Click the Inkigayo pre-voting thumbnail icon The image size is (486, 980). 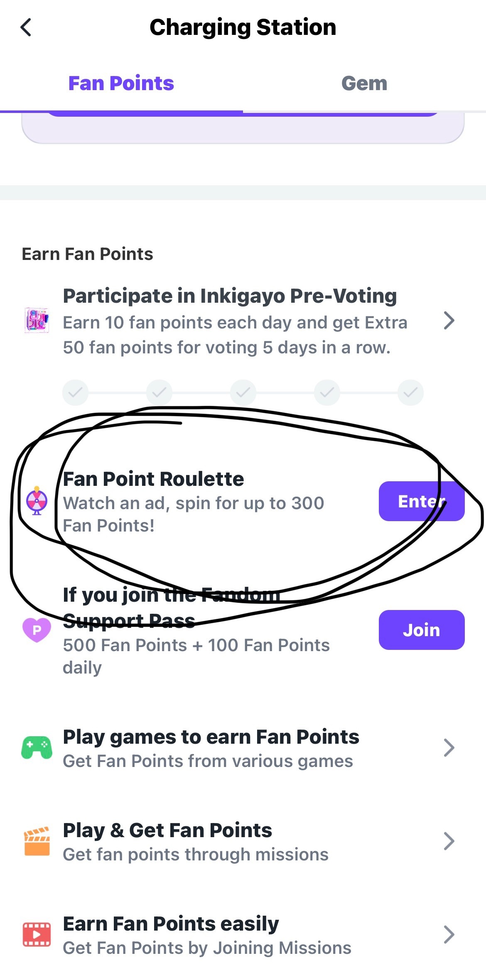coord(37,321)
